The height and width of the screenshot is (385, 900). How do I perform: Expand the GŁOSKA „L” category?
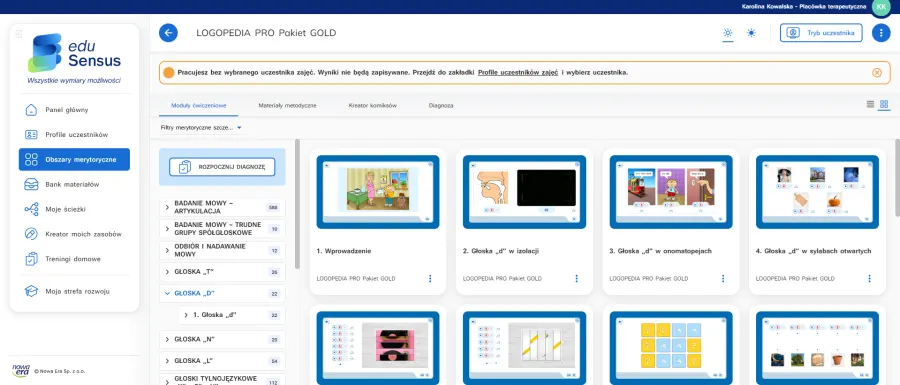click(222, 361)
